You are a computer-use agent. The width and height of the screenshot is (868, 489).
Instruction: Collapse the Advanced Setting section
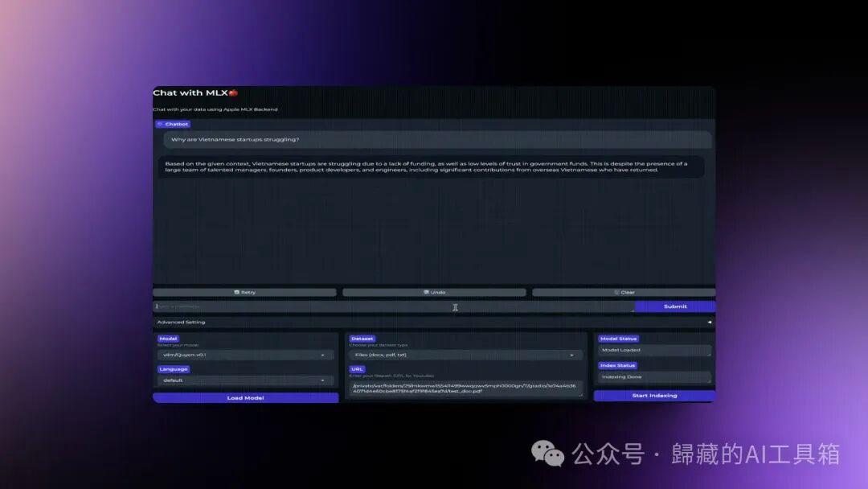click(434, 322)
